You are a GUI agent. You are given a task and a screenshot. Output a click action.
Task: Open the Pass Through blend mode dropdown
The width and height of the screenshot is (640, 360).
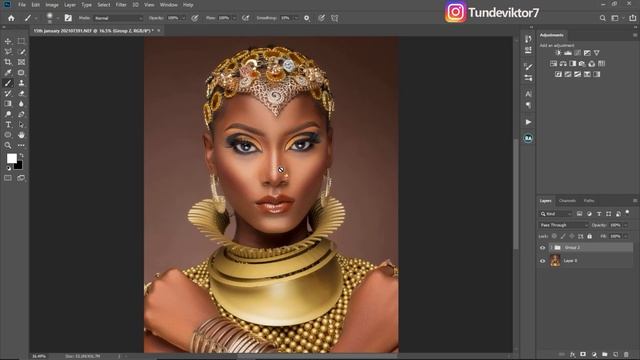pyautogui.click(x=564, y=225)
